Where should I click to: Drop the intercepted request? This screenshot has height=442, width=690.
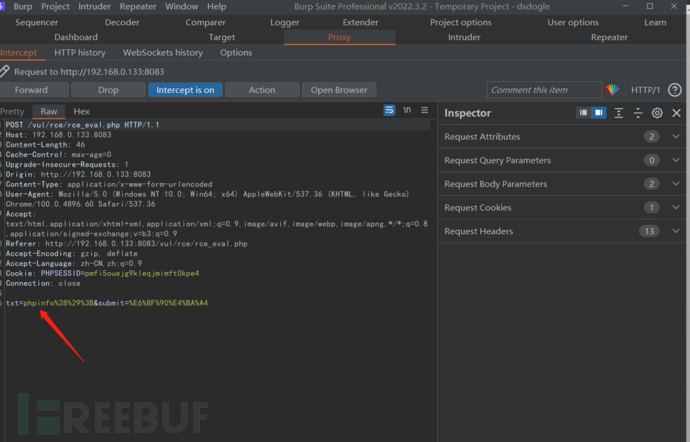(108, 90)
